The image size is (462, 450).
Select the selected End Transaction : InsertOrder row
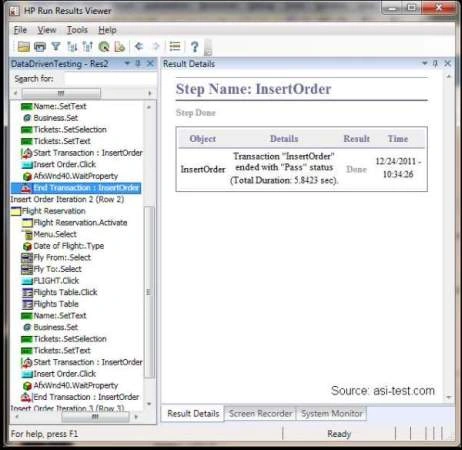coord(76,188)
